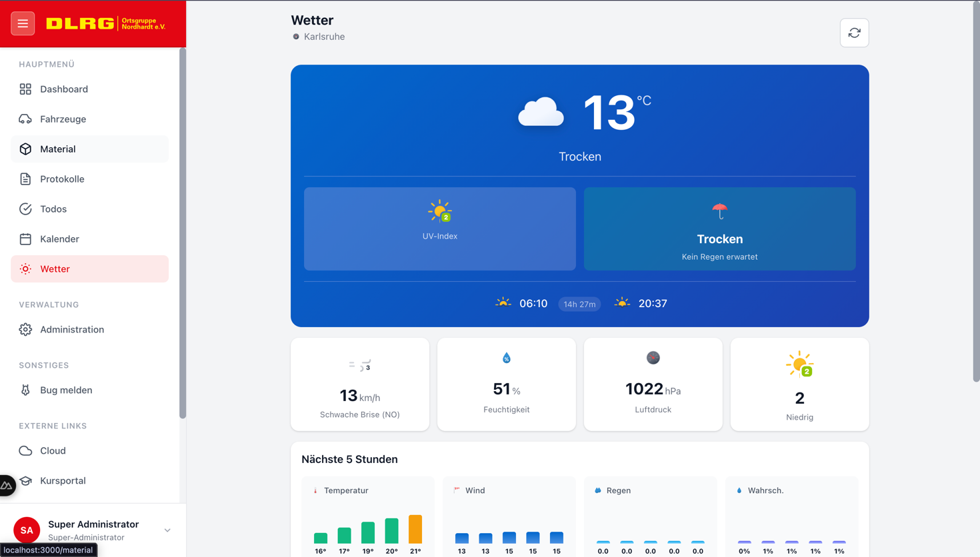Click the UV sun icon above Niedrig

point(799,364)
